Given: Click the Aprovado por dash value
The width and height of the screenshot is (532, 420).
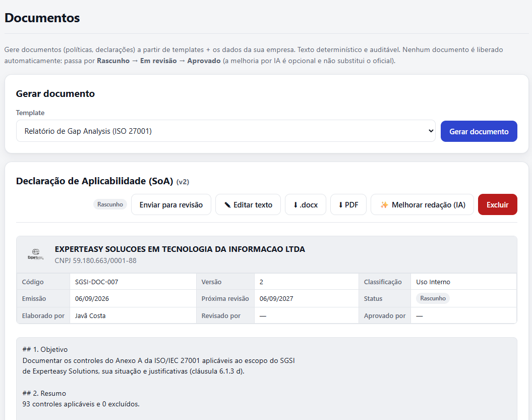Looking at the screenshot, I should (x=420, y=316).
